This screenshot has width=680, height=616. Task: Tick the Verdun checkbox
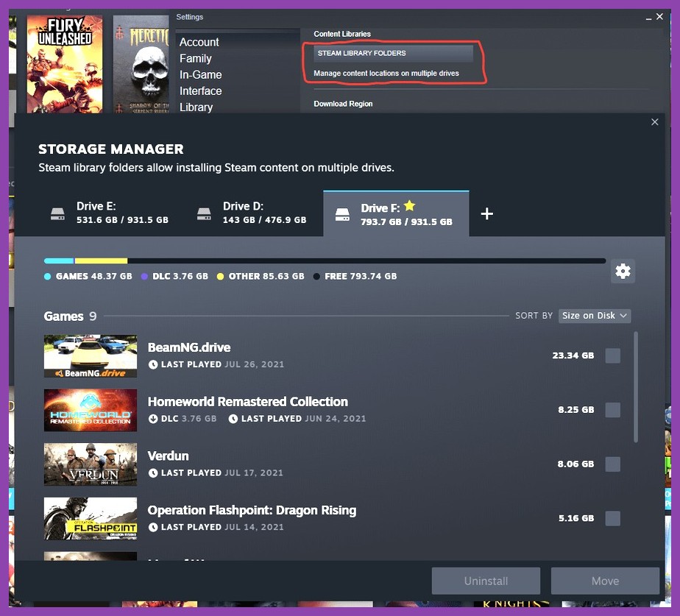tap(613, 464)
